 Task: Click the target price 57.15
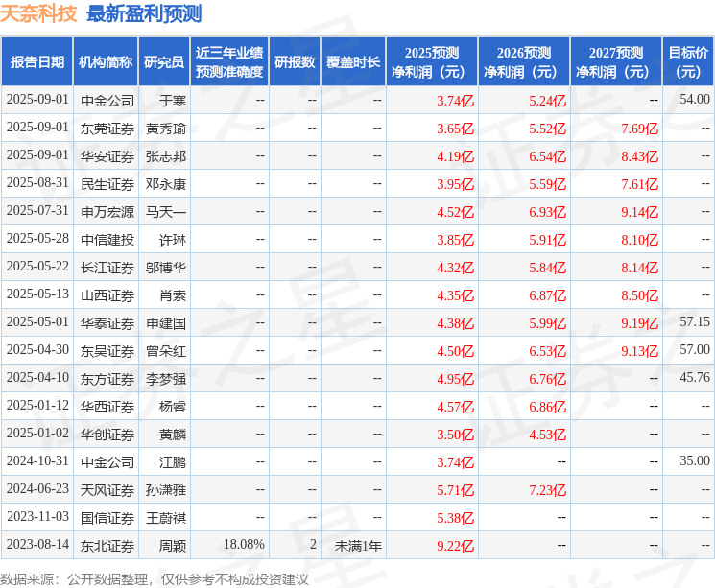tap(694, 322)
